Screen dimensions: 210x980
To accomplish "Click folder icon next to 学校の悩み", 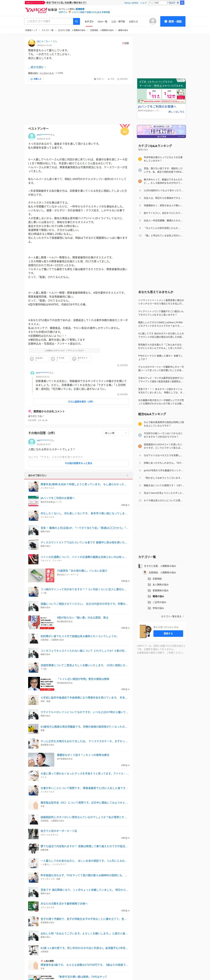I will click(x=149, y=608).
